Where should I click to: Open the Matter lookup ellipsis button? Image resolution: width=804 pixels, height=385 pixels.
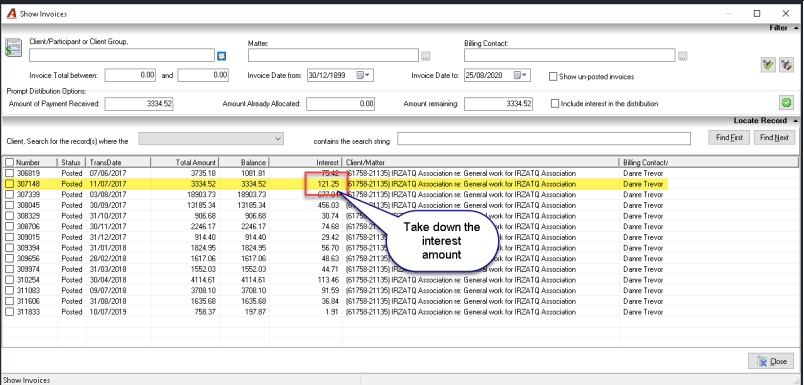(x=426, y=56)
